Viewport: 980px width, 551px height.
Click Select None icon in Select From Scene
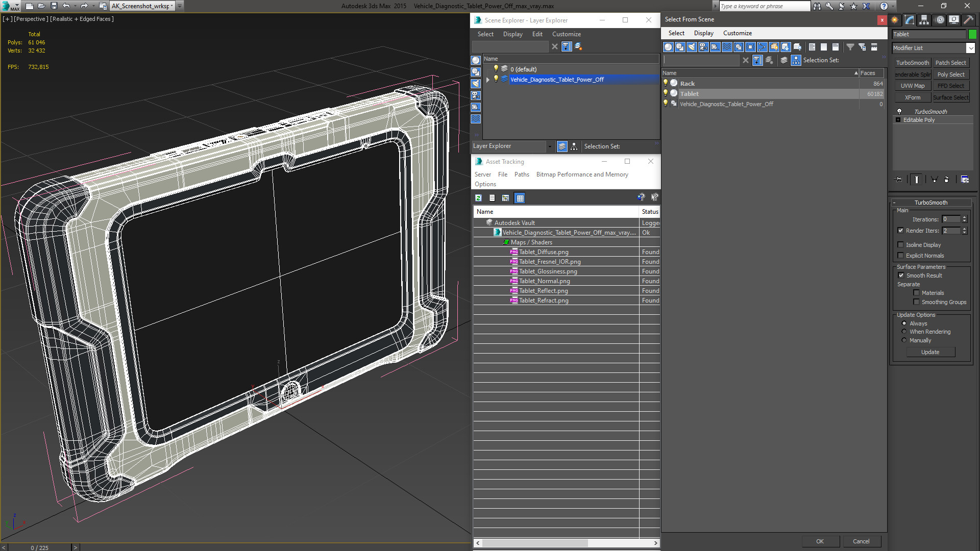tap(824, 47)
